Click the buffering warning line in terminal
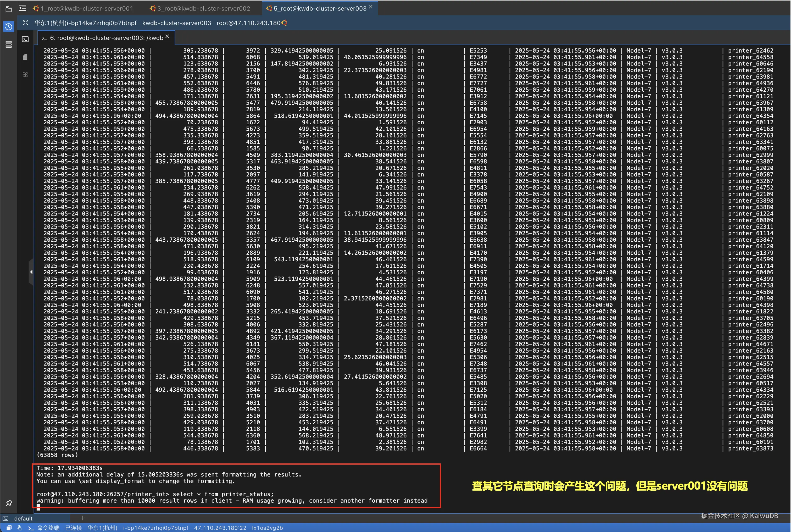This screenshot has height=532, width=791. click(232, 501)
